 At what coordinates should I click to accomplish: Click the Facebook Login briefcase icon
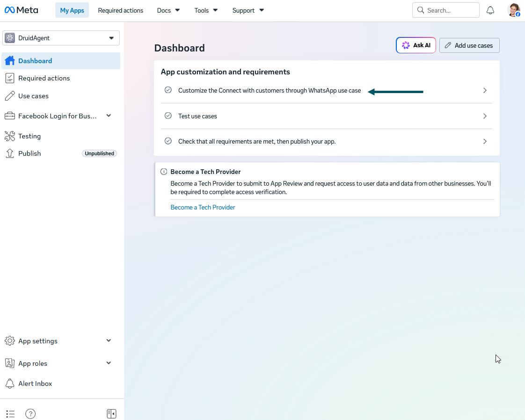(x=10, y=116)
